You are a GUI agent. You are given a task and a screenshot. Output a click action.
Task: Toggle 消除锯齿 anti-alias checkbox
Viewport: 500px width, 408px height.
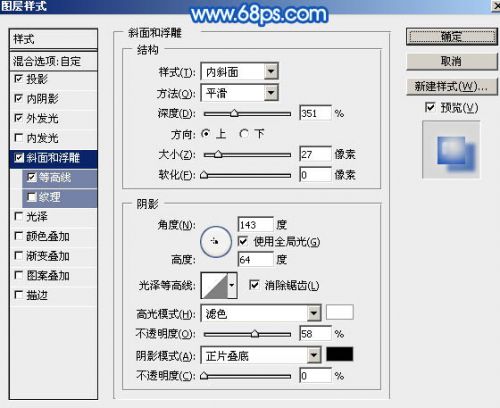click(254, 285)
